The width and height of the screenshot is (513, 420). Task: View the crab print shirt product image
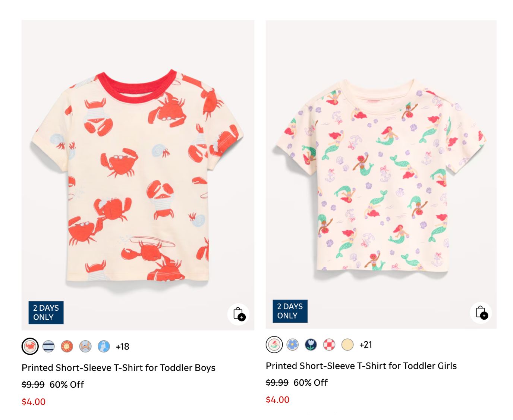click(x=138, y=175)
